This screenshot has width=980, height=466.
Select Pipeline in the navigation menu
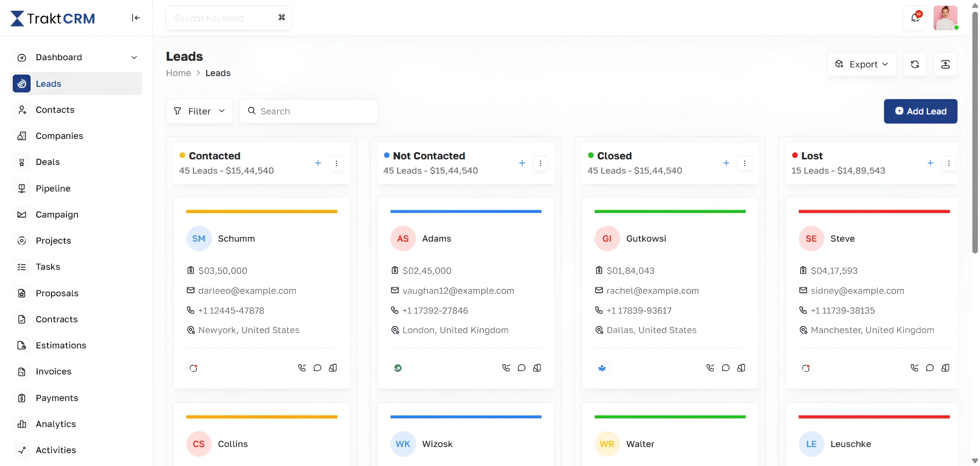click(x=53, y=189)
